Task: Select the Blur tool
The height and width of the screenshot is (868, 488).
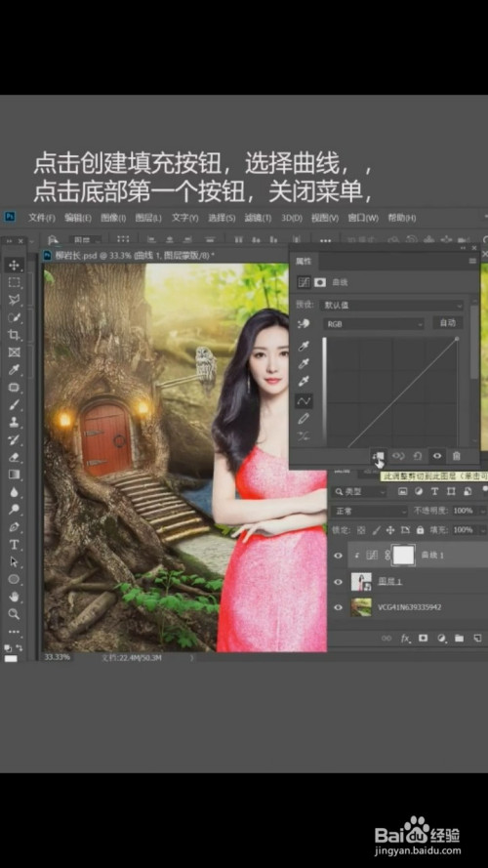Action: 14,492
